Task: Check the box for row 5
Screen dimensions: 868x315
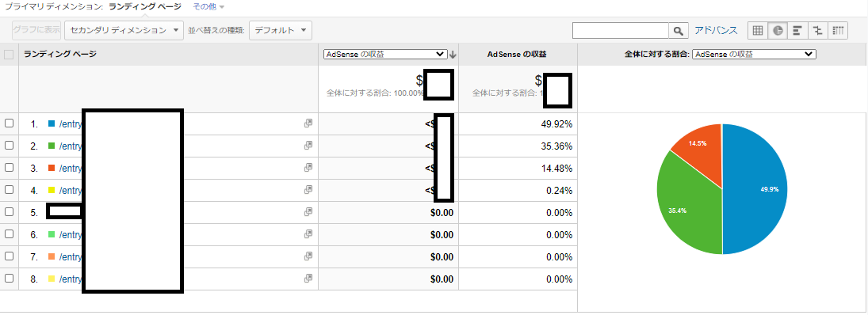Action: (9, 211)
